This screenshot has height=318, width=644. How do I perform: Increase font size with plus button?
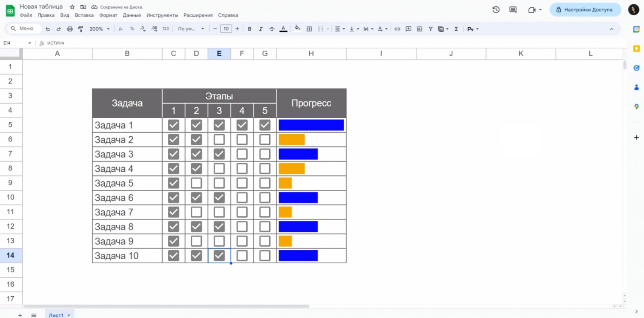tap(237, 29)
